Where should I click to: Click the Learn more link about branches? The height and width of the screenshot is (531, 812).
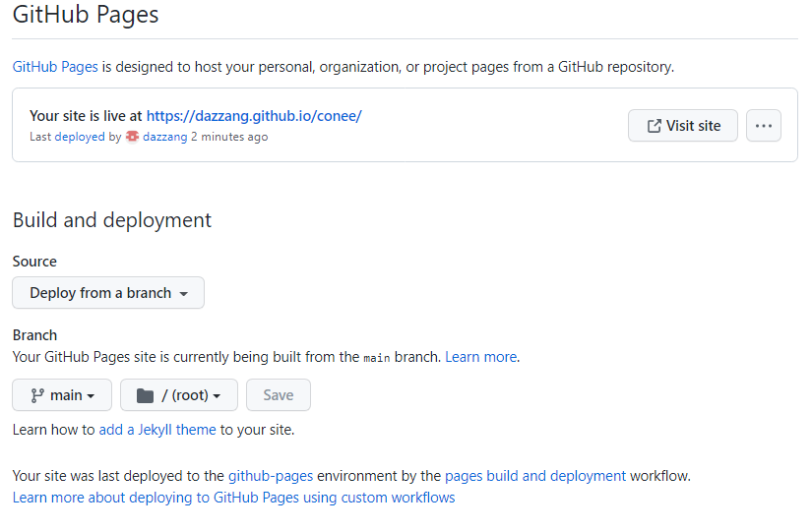pyautogui.click(x=481, y=357)
